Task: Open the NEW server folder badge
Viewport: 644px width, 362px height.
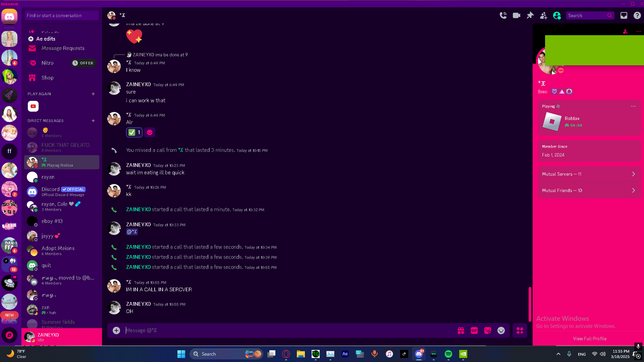Action: [x=9, y=315]
